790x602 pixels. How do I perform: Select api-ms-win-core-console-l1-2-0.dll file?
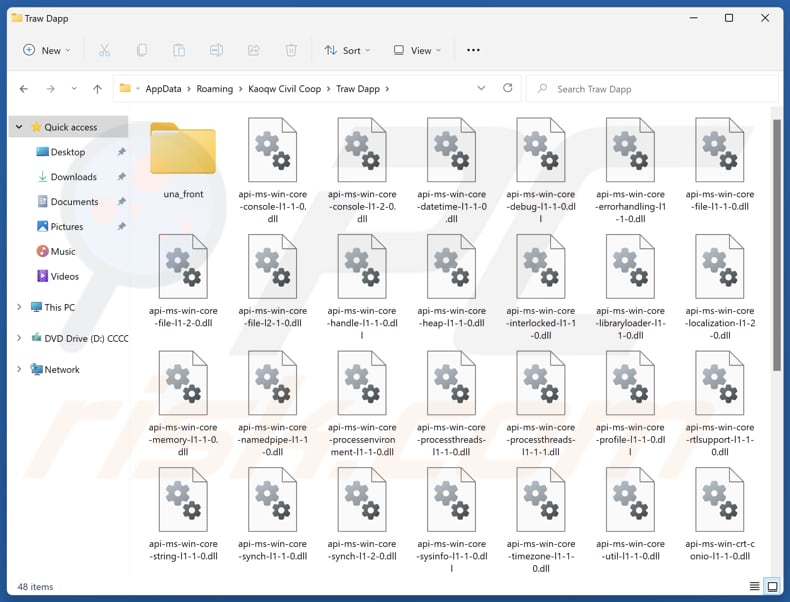point(362,170)
